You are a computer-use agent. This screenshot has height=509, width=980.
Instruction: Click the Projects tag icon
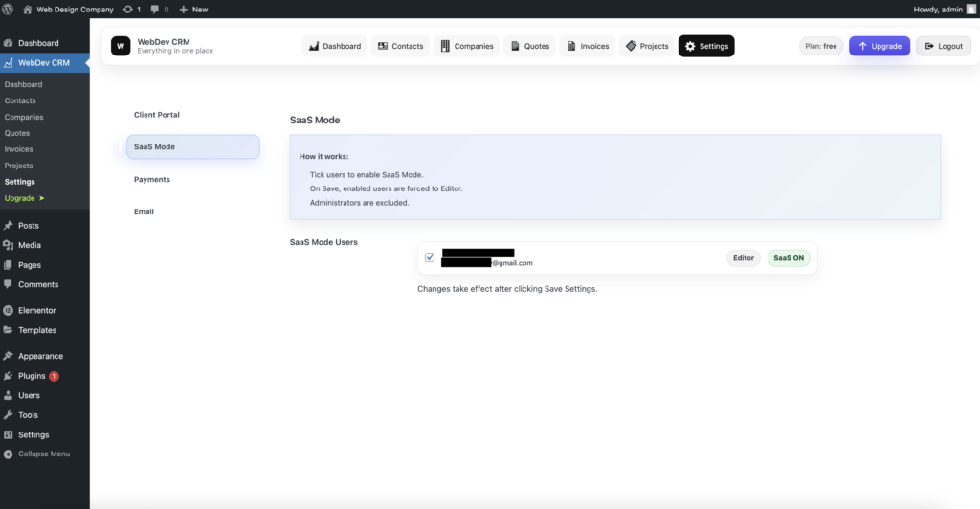coord(632,46)
